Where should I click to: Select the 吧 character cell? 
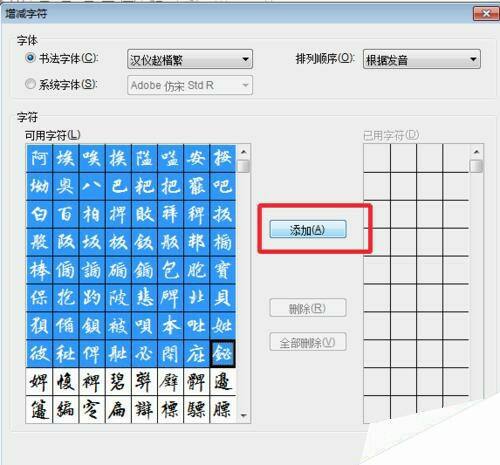(223, 186)
